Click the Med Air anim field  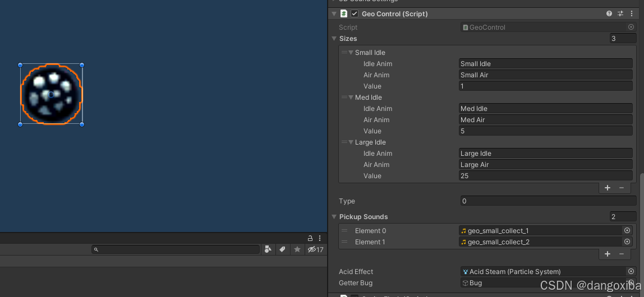[545, 120]
